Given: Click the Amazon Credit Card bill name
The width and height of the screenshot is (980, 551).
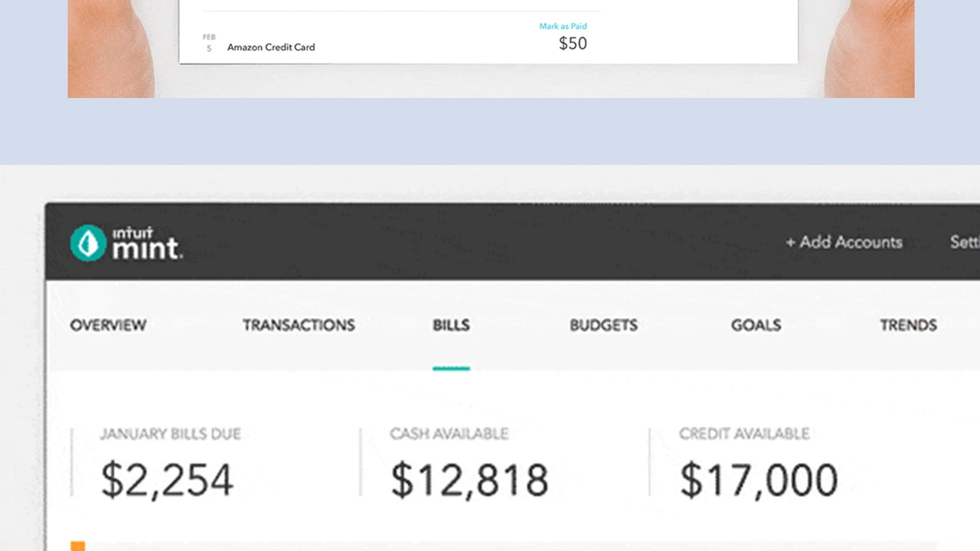Looking at the screenshot, I should tap(271, 47).
